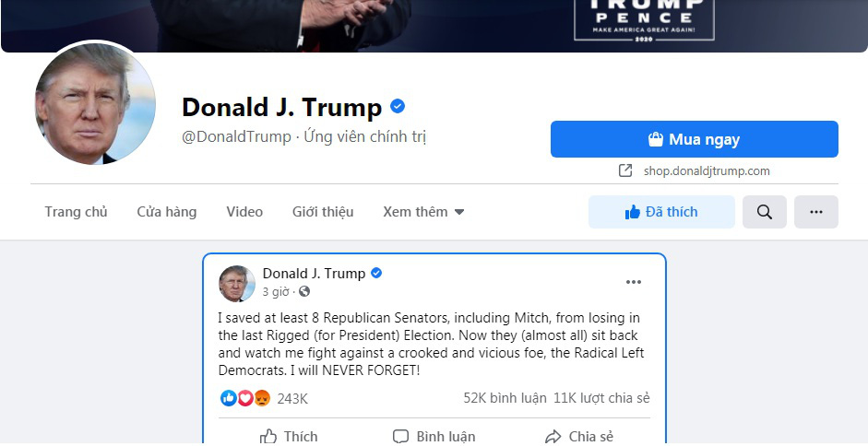Expand the Xem thêm dropdown
Screen dimensions: 868x446
[x=423, y=212]
